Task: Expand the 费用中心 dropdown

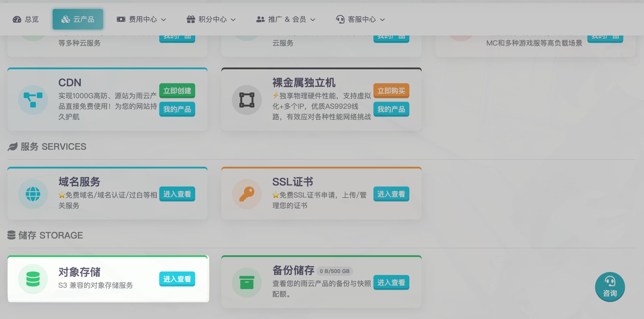Action: click(x=141, y=19)
